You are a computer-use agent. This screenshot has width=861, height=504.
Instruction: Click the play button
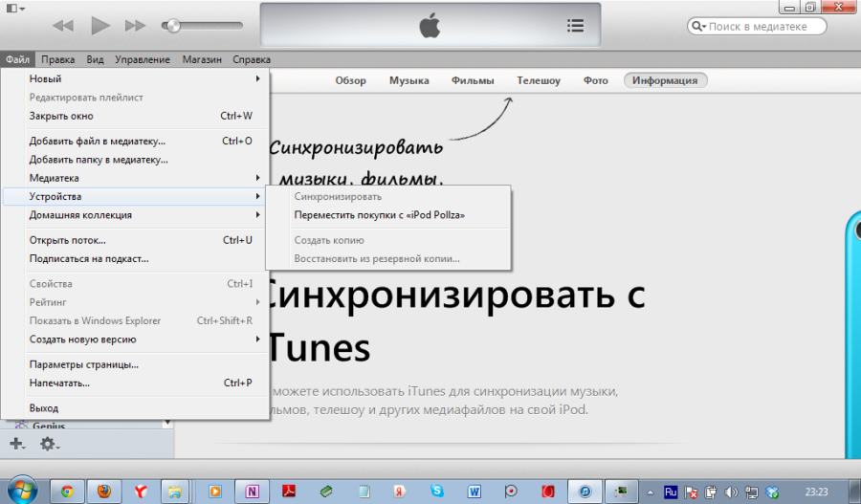[x=99, y=26]
